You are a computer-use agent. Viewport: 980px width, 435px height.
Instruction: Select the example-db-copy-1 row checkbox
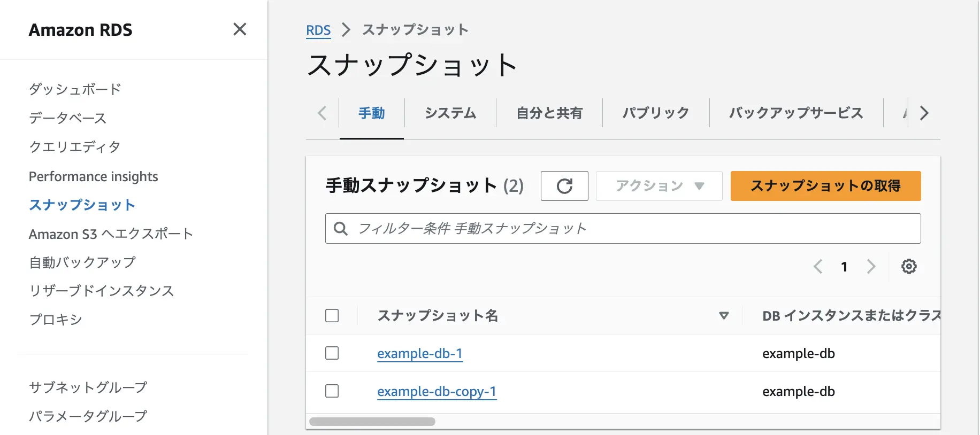tap(332, 391)
